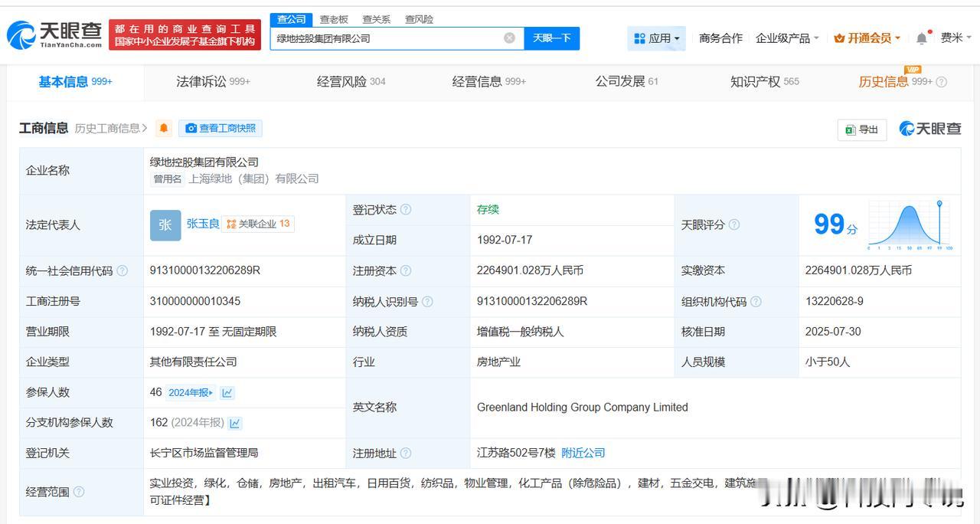980x524 pixels.
Task: Click 曾用名 former name label
Action: pos(168,178)
